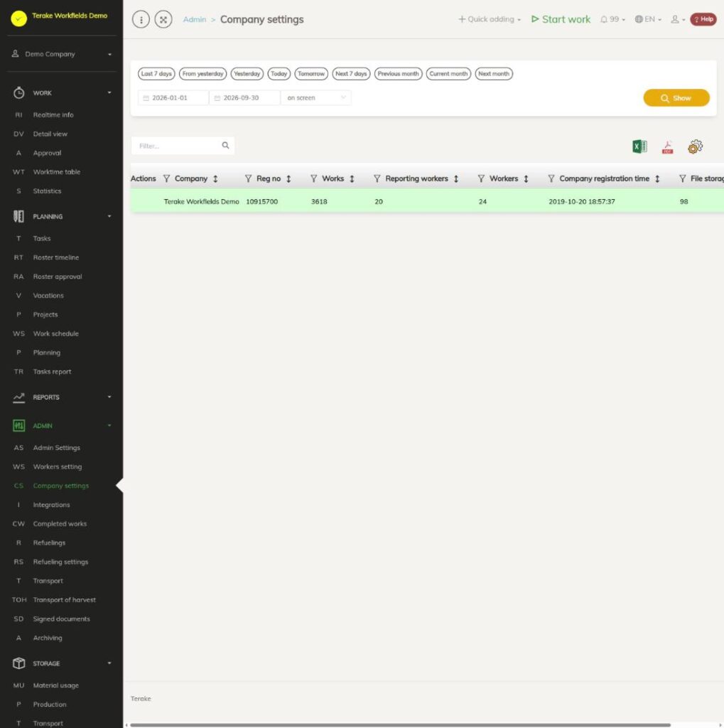Select the 'Current month' preset
The width and height of the screenshot is (724, 728).
pos(448,74)
